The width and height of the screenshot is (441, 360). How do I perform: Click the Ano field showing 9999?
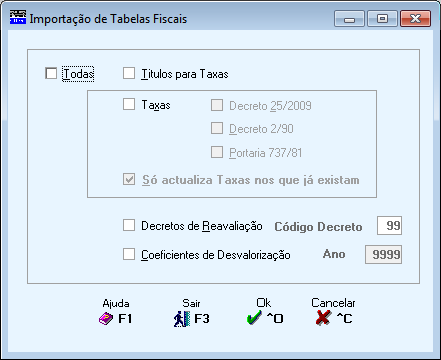point(384,255)
